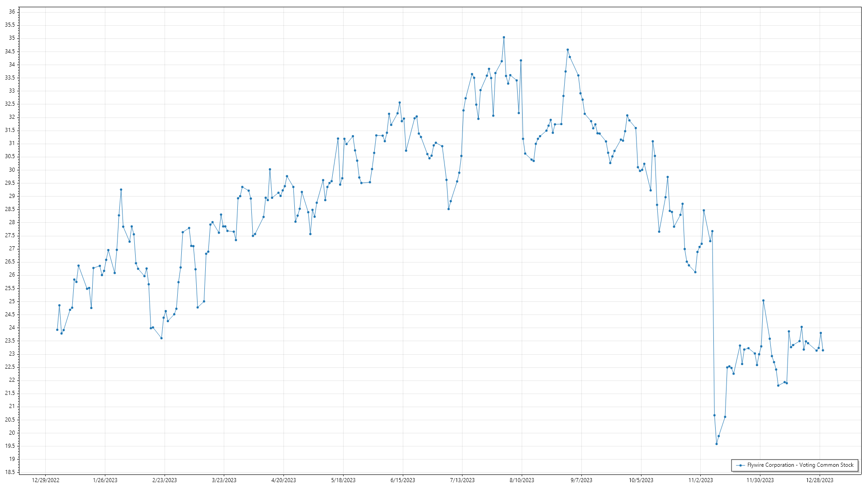
Task: Select the 8/10/2023 x-axis date label
Action: point(522,480)
